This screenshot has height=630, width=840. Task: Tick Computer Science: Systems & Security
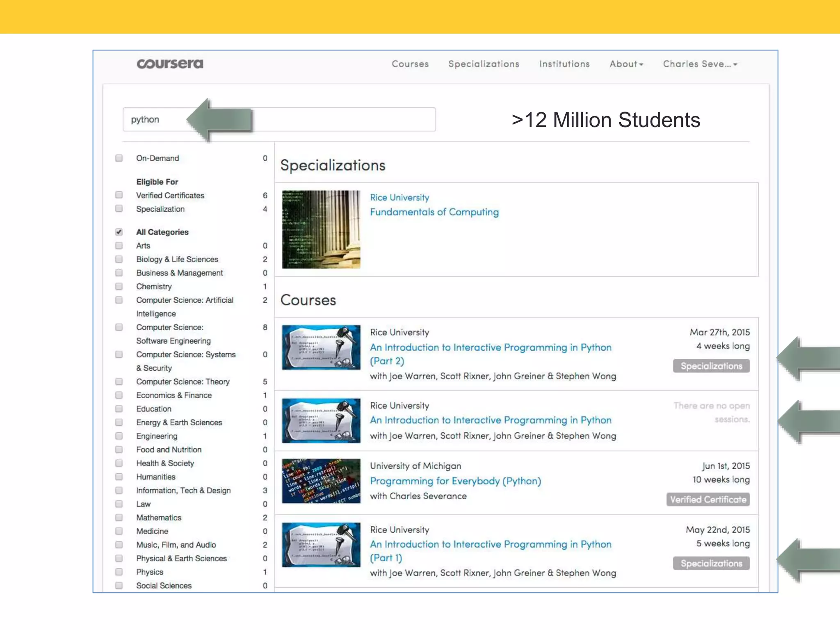pyautogui.click(x=119, y=354)
